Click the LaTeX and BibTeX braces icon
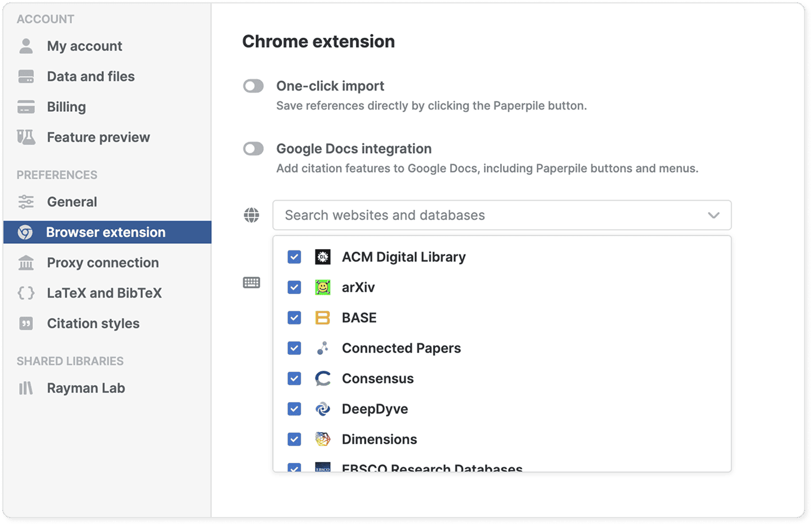Image resolution: width=812 pixels, height=525 pixels. click(x=26, y=293)
